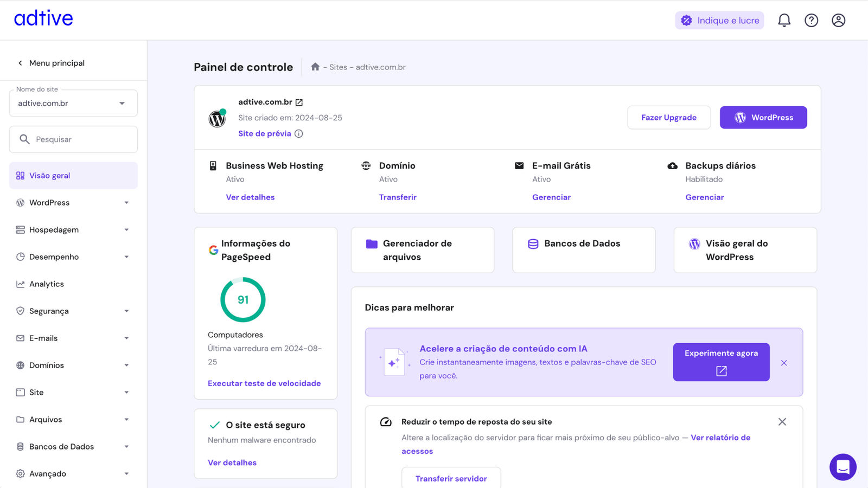Click the Pesquisar search field
Screen dimensions: 868x488
[x=81, y=139]
